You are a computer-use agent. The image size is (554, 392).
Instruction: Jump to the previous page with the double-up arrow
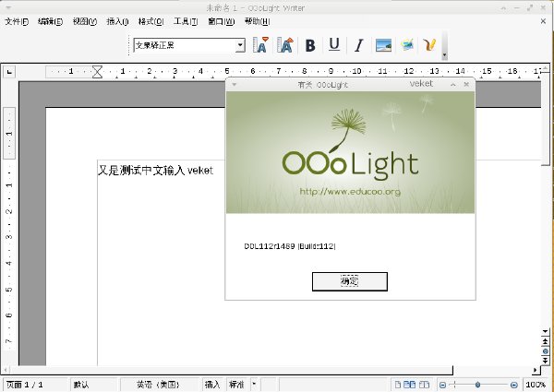tap(545, 341)
